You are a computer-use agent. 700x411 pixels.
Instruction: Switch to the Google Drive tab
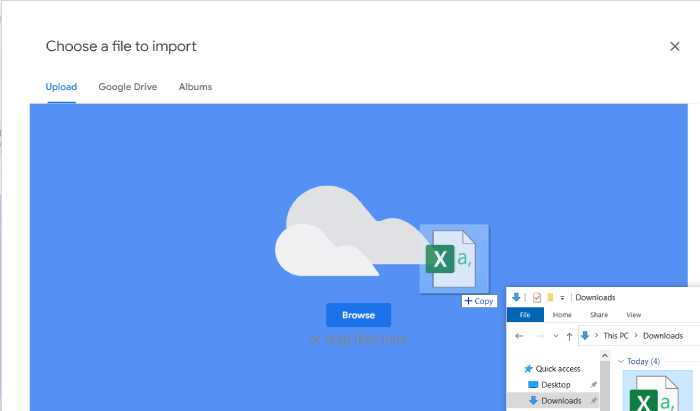(x=126, y=87)
